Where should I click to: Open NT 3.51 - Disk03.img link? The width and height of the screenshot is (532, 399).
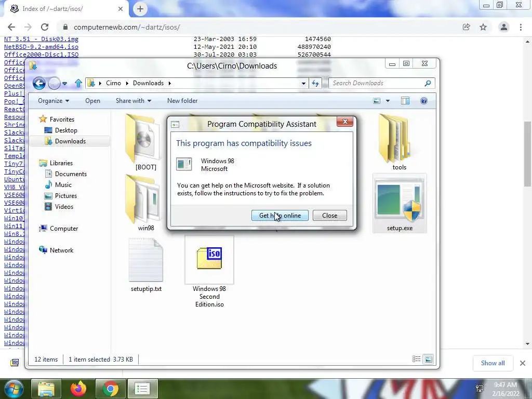tap(41, 39)
